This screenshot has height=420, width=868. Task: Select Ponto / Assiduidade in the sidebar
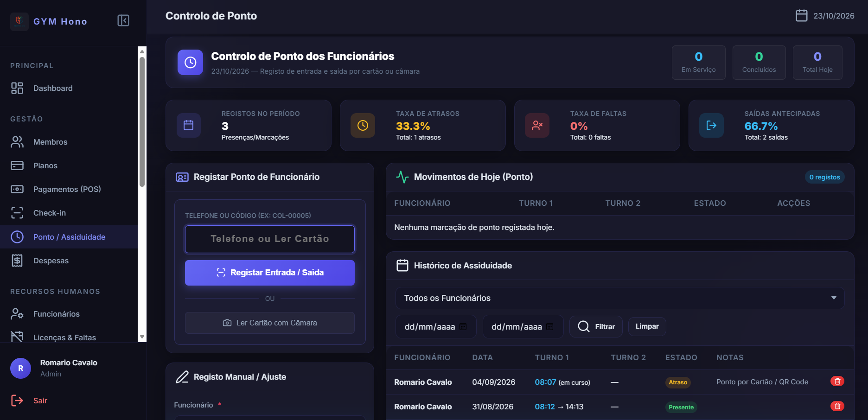tap(69, 237)
